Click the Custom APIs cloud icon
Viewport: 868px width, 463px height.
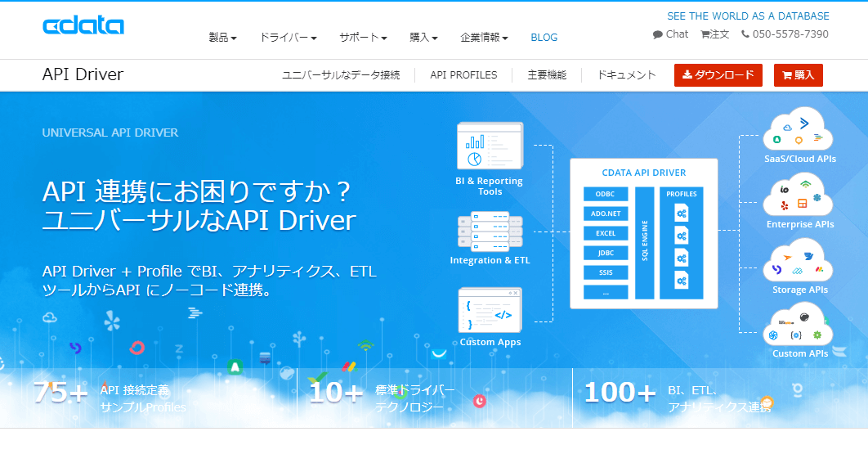798,326
